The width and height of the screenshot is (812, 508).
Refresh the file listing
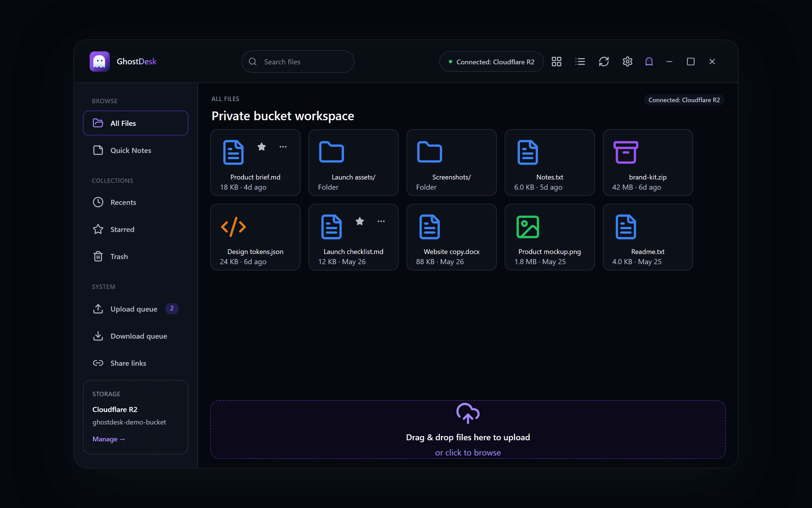point(604,62)
